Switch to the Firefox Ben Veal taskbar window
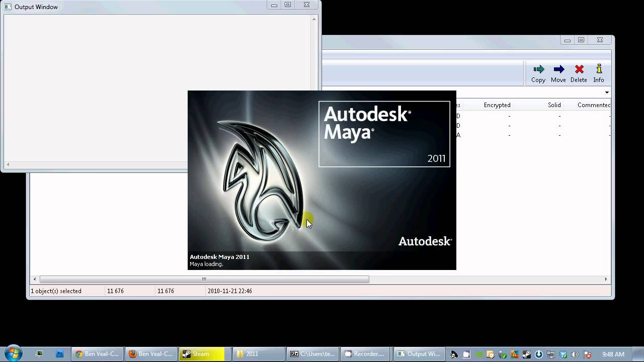This screenshot has width=644, height=362. (x=151, y=354)
